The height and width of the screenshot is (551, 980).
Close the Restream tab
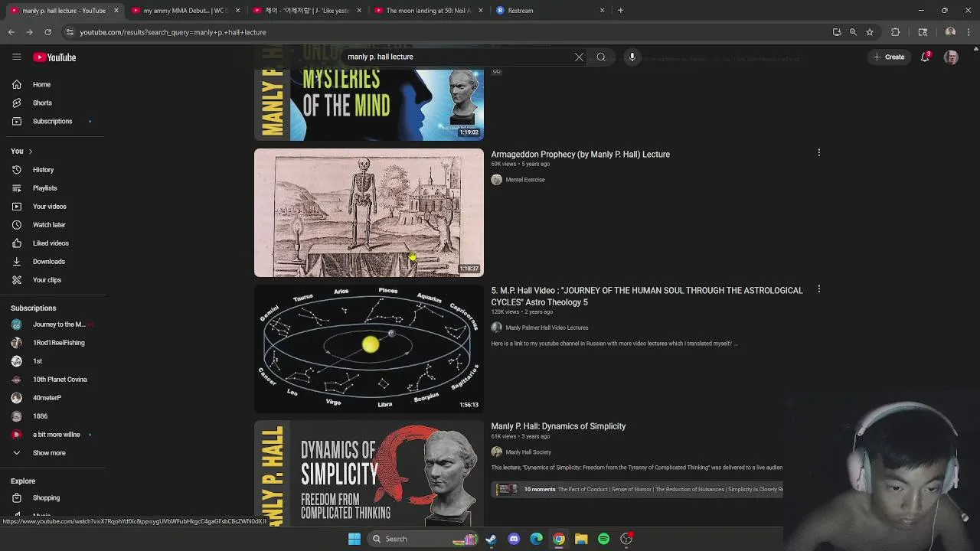click(x=602, y=11)
